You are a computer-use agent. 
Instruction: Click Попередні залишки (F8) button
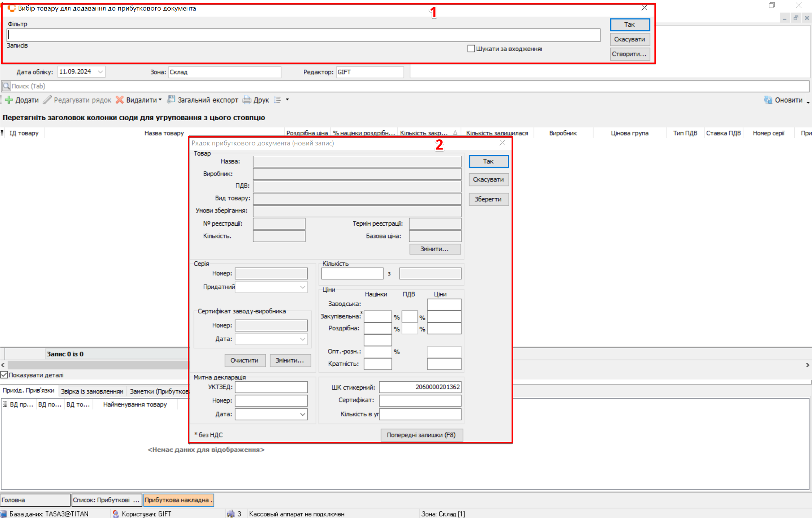[x=421, y=435]
